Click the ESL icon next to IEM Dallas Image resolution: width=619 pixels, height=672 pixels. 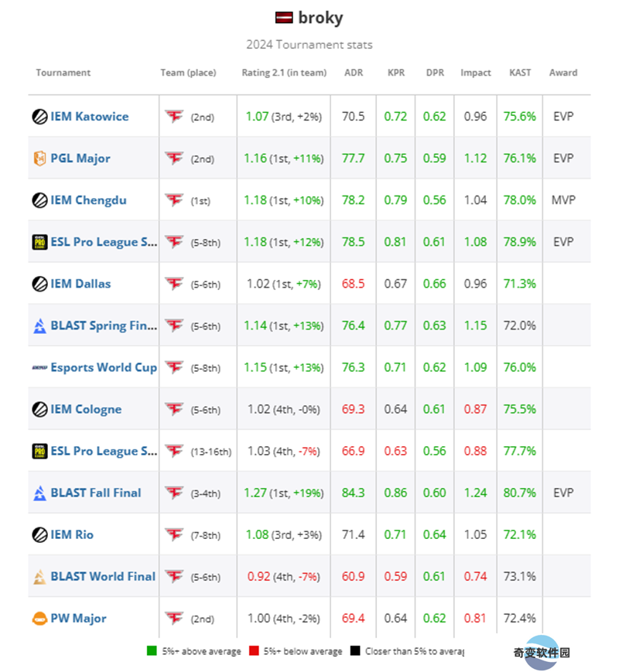coord(40,284)
